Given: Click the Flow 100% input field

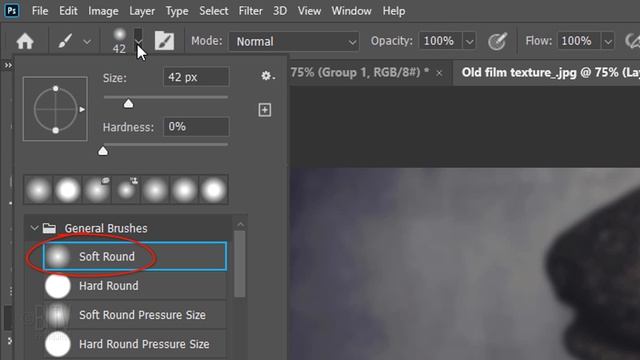Looking at the screenshot, I should 578,41.
